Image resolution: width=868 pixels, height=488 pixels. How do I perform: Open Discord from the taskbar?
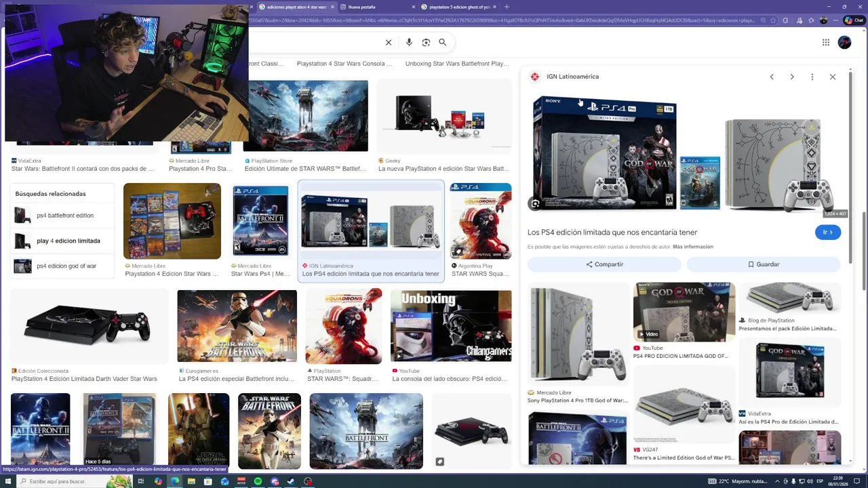[x=275, y=481]
